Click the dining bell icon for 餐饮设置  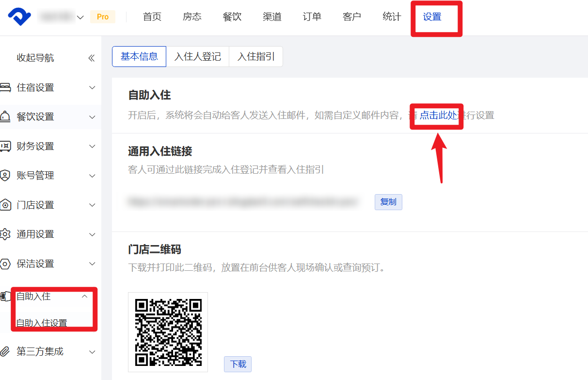tap(5, 117)
